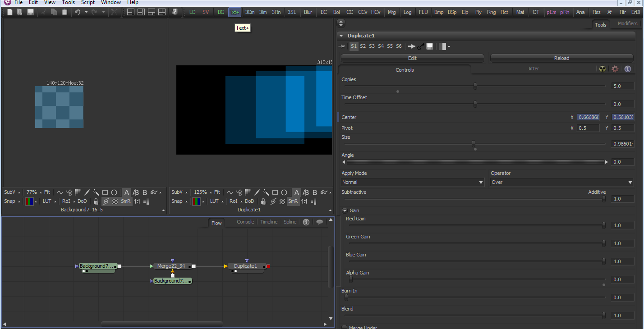Open color channel dropdown in left viewer
The image size is (644, 329).
pos(31,201)
